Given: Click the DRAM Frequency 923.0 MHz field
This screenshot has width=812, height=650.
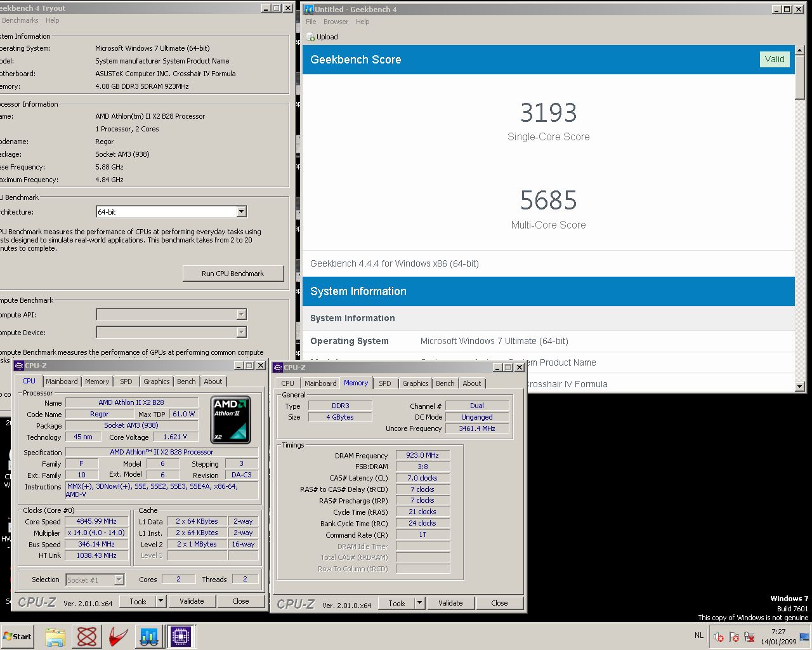Looking at the screenshot, I should point(422,455).
